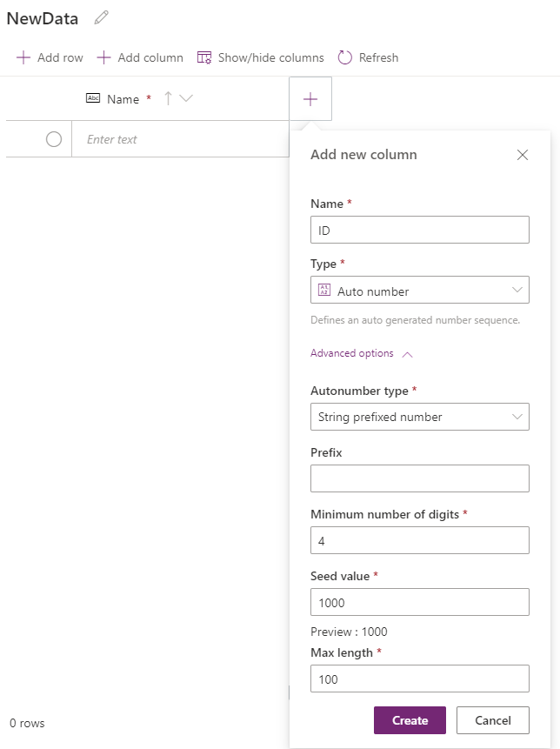560x749 pixels.
Task: Click the plus icon above the panel
Action: click(310, 99)
